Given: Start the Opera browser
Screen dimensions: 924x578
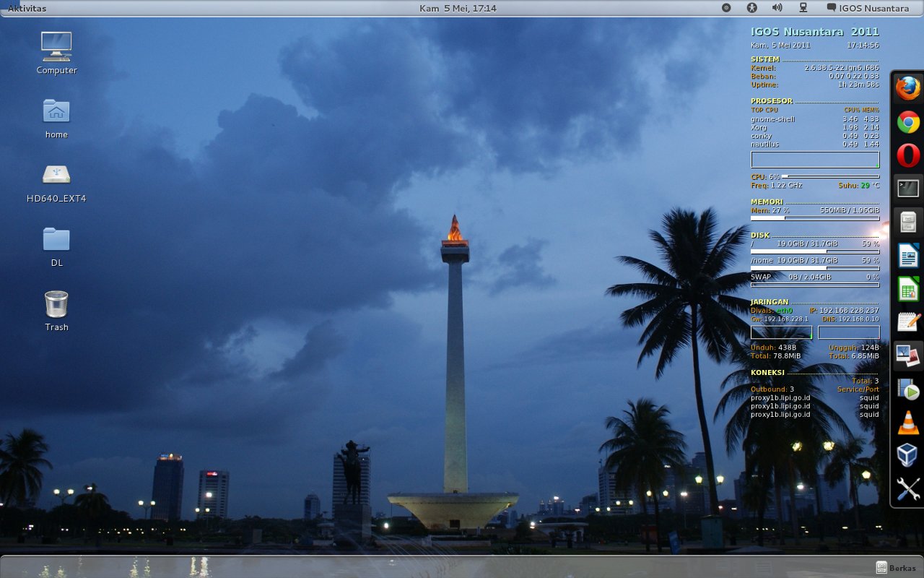Looking at the screenshot, I should [908, 155].
